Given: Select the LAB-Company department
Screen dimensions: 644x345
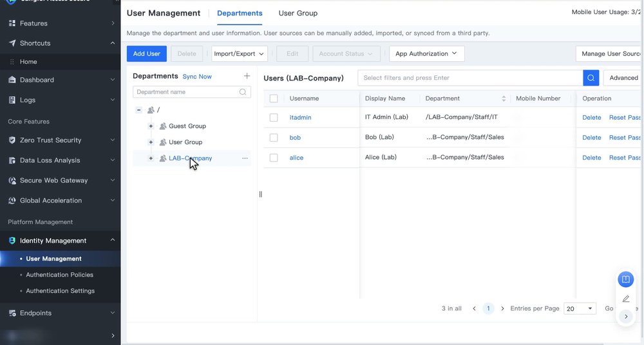Looking at the screenshot, I should [x=190, y=158].
